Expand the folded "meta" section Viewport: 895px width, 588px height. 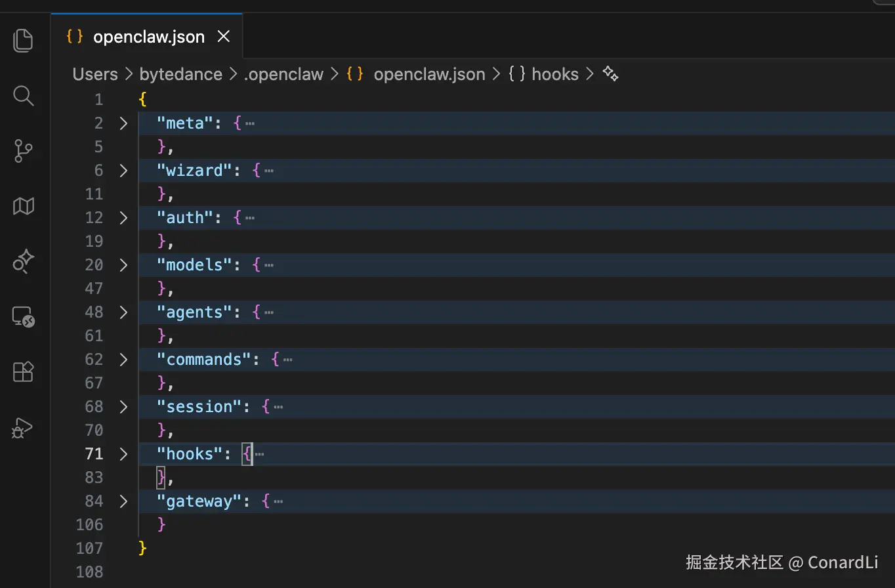coord(123,123)
